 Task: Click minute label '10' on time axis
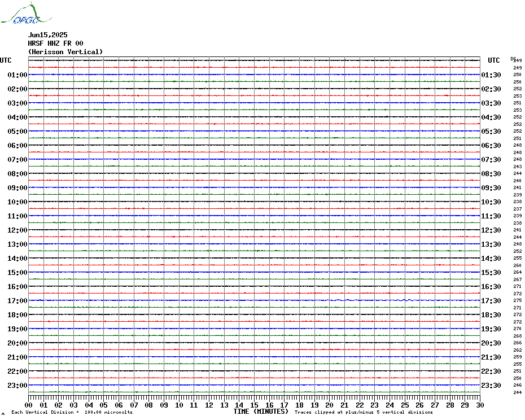point(179,405)
